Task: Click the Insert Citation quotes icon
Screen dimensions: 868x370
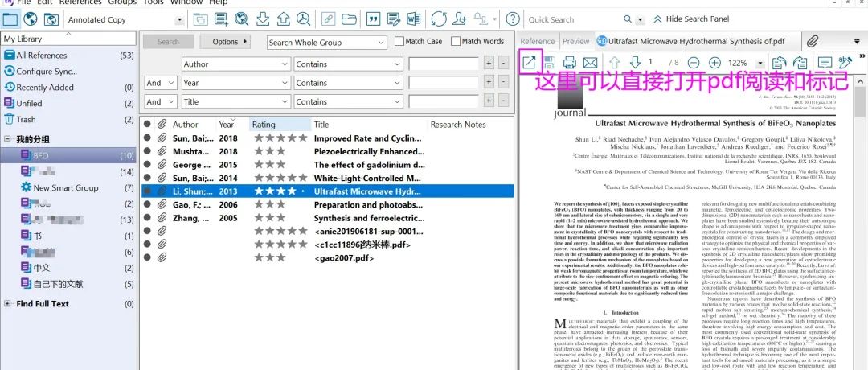Action: point(374,19)
